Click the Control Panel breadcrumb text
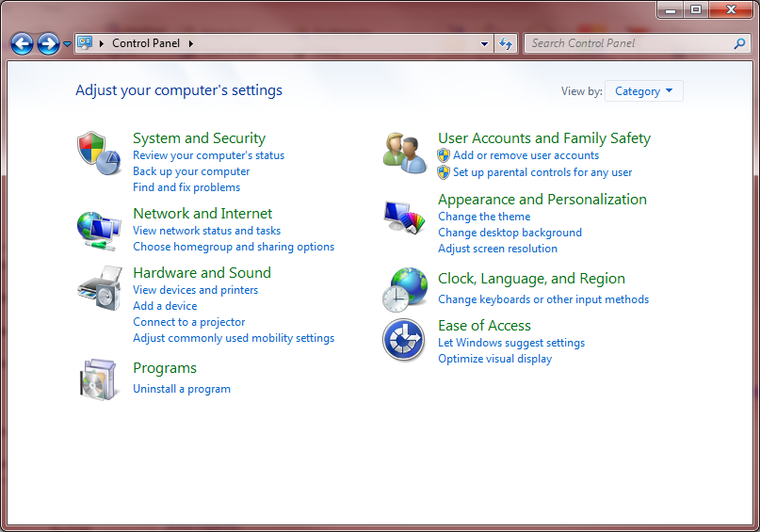Image resolution: width=760 pixels, height=532 pixels. pyautogui.click(x=146, y=43)
